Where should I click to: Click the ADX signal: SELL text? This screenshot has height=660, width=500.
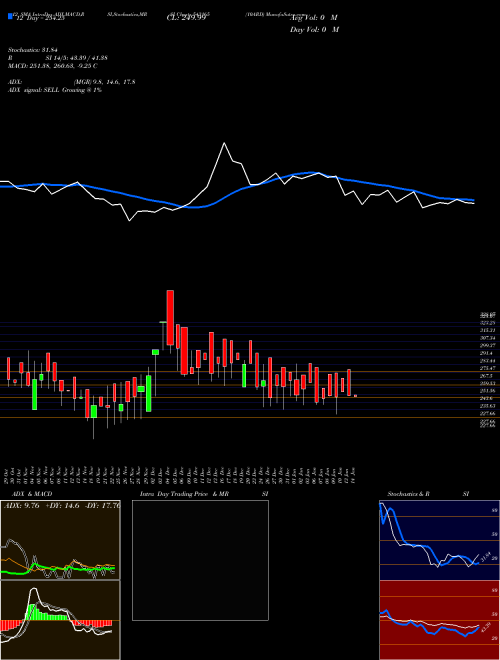pos(55,90)
